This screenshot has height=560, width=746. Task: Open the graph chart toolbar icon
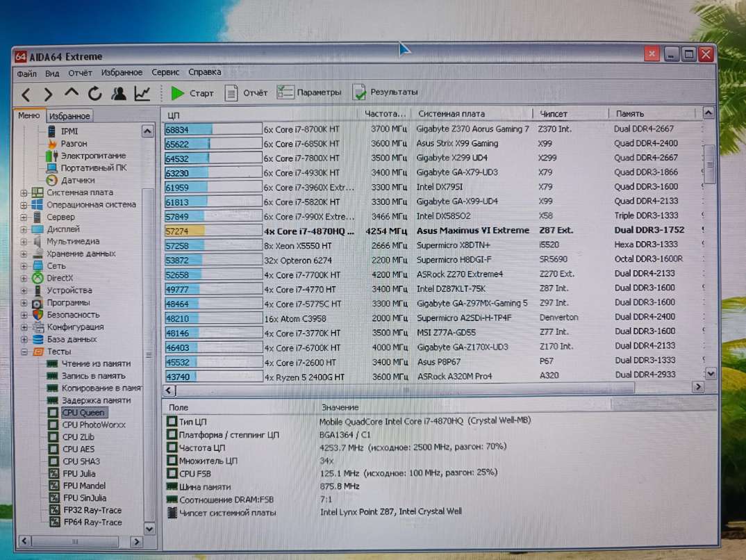(142, 93)
